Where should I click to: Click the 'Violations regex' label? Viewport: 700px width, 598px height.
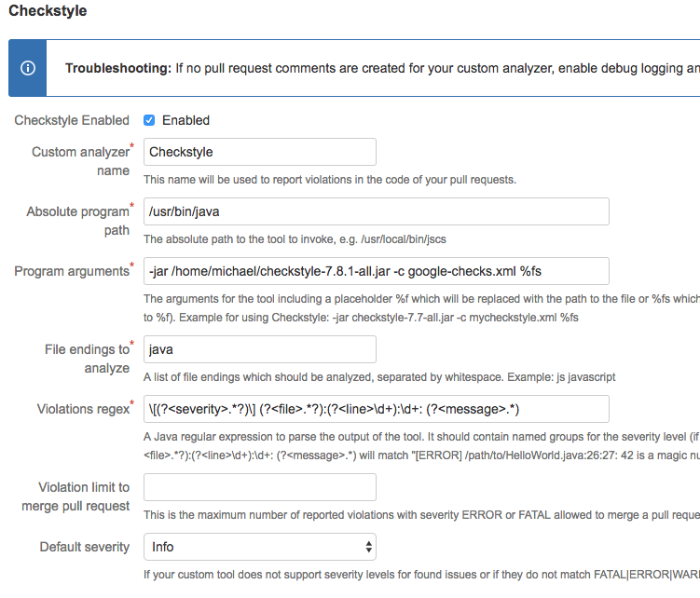(x=82, y=409)
